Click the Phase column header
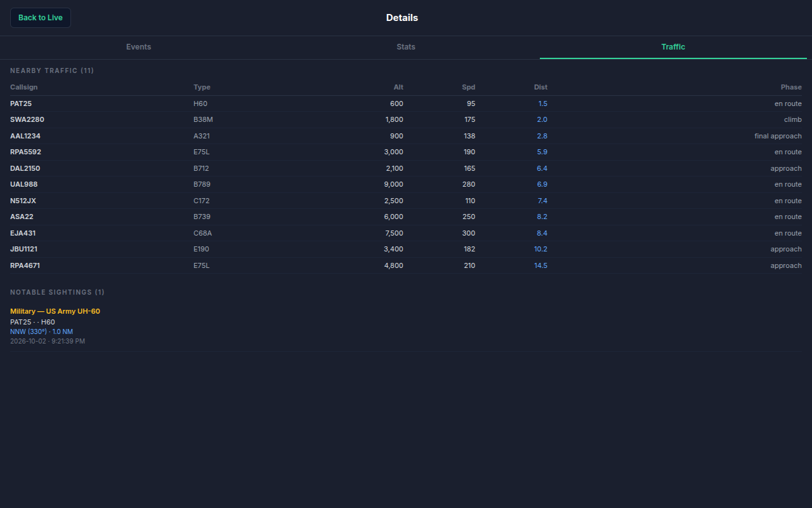This screenshot has height=508, width=812. pos(791,87)
